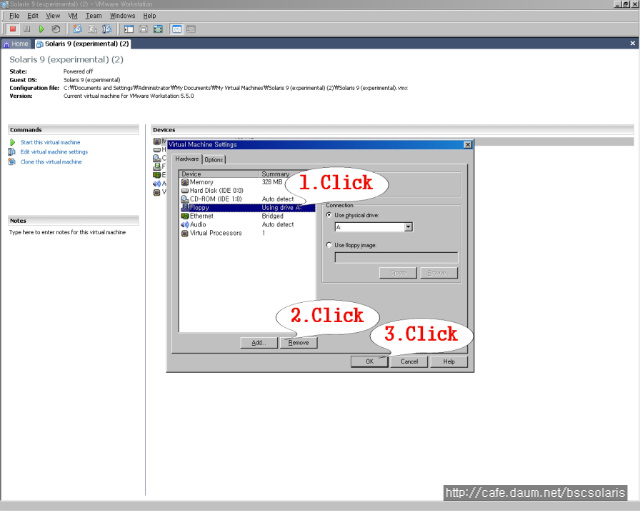Close the current tab with the X
The image size is (640, 511).
pyautogui.click(x=632, y=43)
